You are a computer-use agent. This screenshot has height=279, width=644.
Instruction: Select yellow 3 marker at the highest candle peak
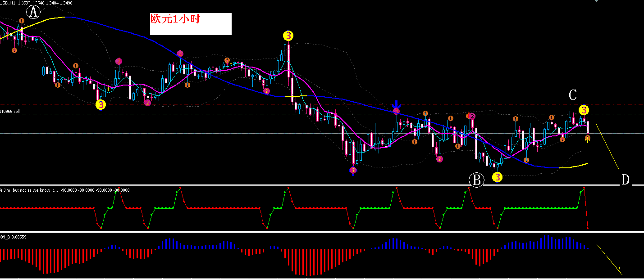(288, 36)
